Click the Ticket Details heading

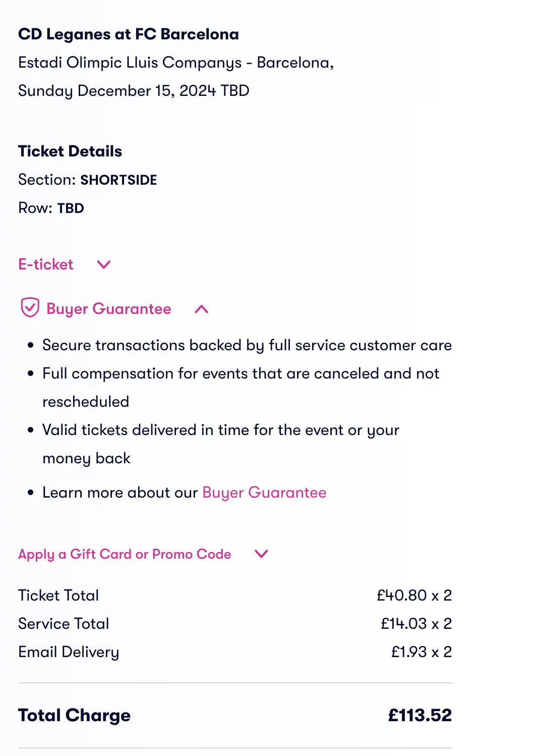coord(70,151)
